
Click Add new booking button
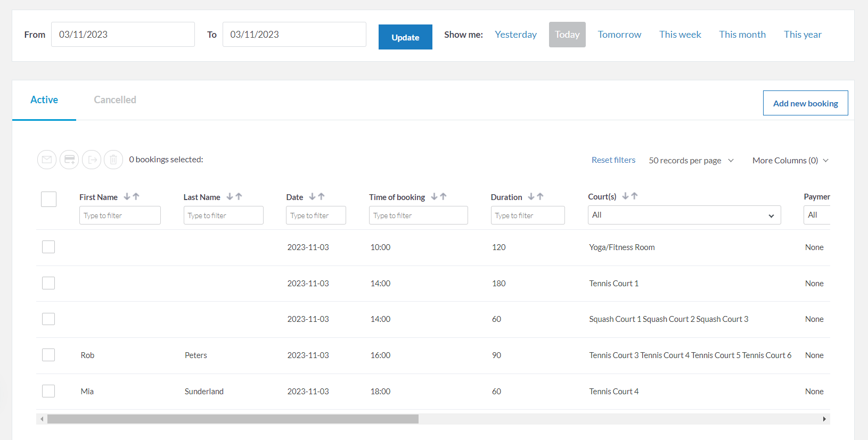point(805,103)
